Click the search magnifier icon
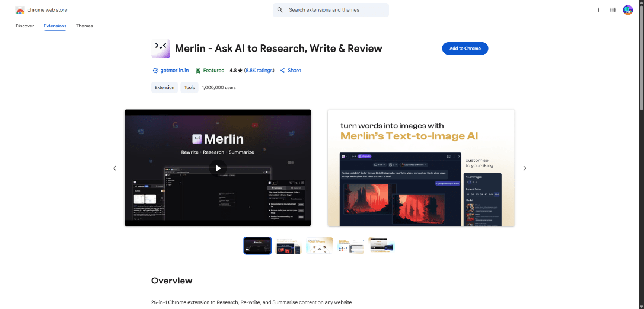This screenshot has width=644, height=309. pyautogui.click(x=280, y=10)
